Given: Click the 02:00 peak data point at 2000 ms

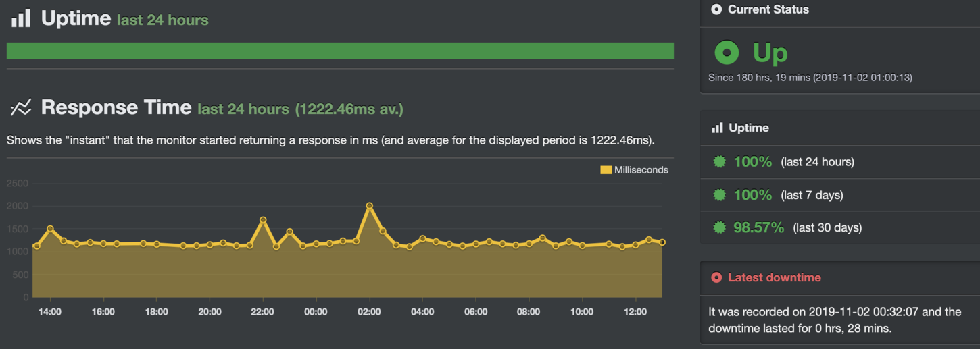Looking at the screenshot, I should 369,206.
